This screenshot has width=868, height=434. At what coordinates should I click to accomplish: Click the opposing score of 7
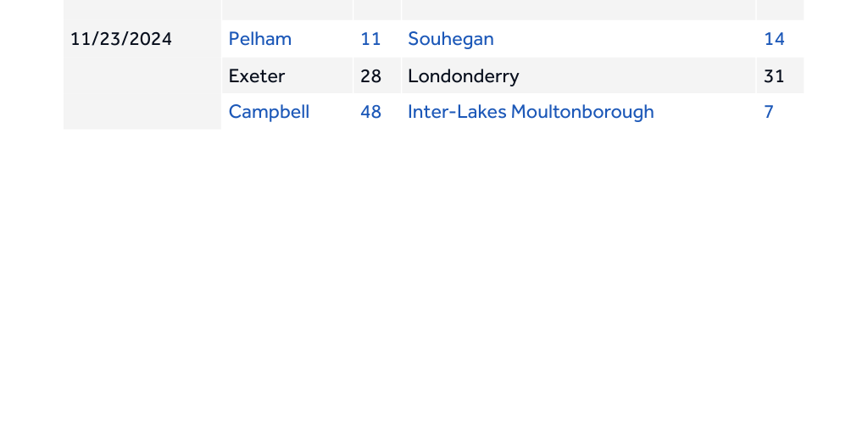click(x=769, y=112)
